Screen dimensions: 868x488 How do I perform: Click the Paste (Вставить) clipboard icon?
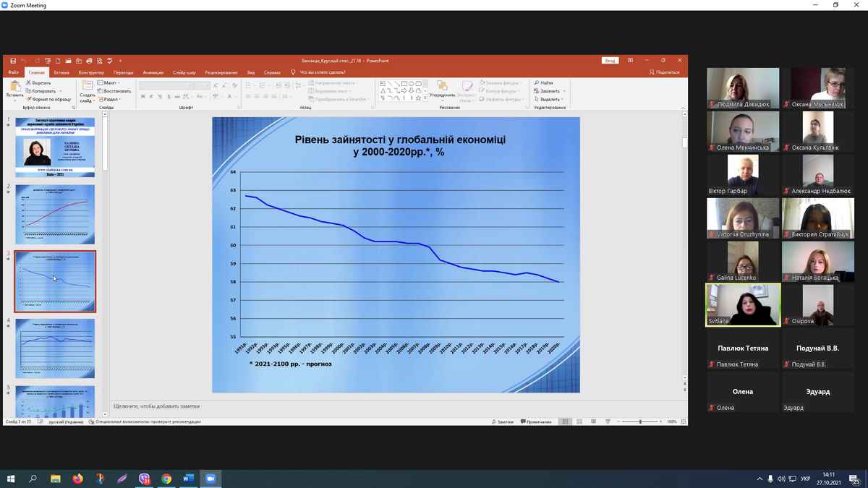pos(14,87)
